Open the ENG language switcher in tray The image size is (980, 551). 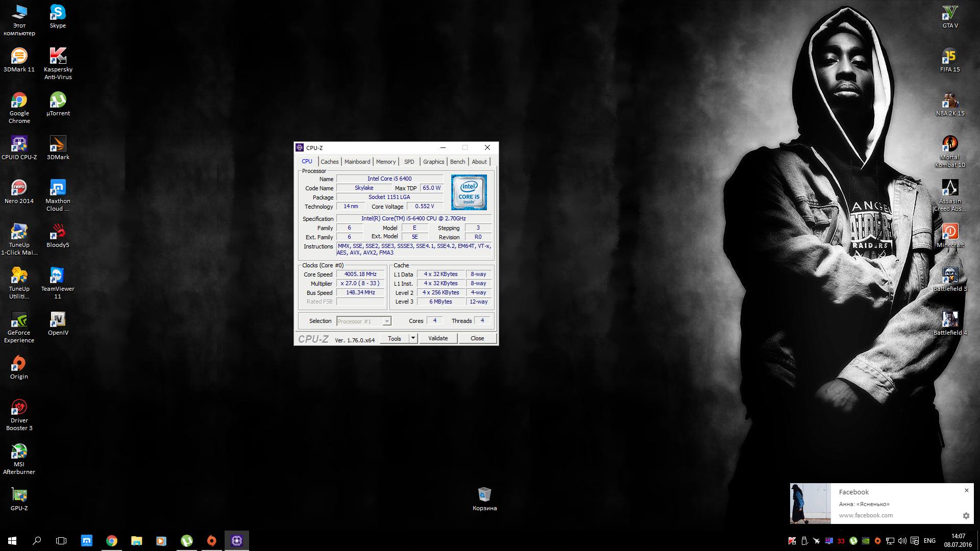coord(929,541)
